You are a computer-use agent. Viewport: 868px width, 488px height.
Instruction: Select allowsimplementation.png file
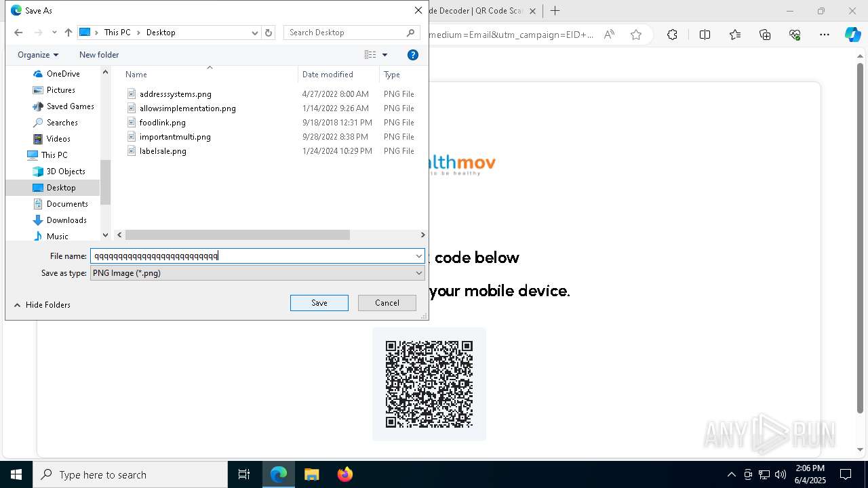[x=188, y=108]
